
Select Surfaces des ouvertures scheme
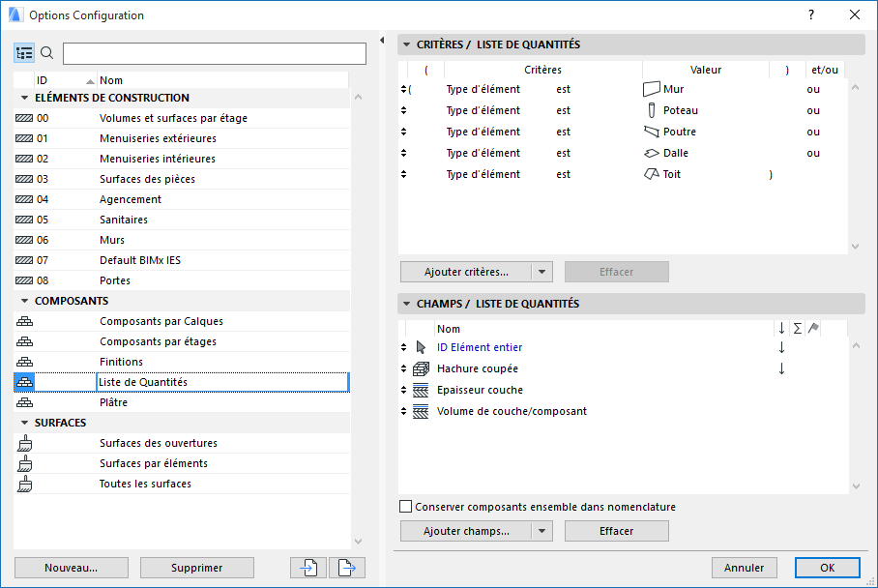point(159,443)
